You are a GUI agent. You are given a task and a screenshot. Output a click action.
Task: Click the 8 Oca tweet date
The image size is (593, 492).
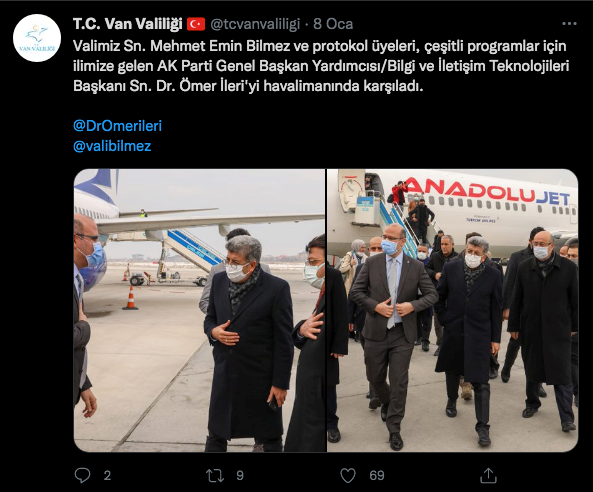pyautogui.click(x=333, y=24)
